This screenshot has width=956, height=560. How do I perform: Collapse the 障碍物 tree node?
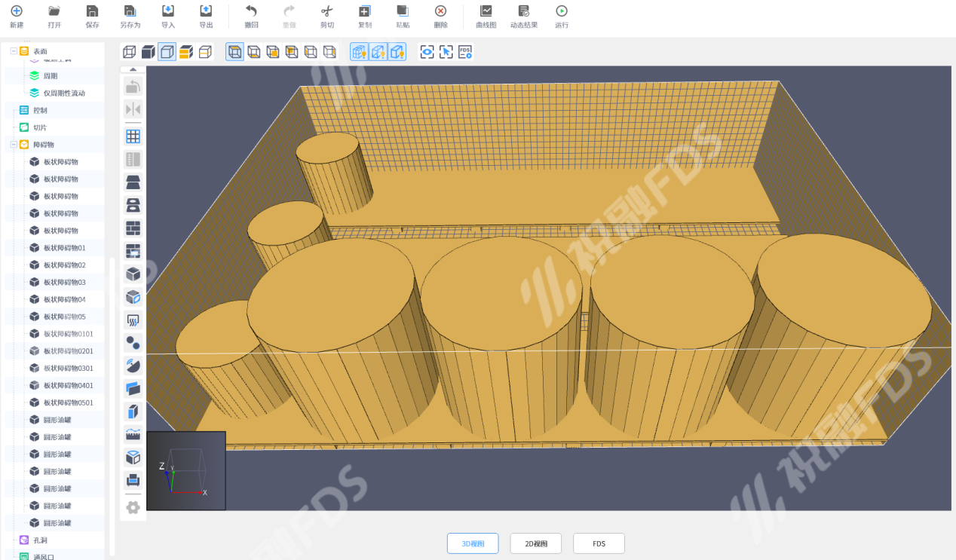point(14,145)
